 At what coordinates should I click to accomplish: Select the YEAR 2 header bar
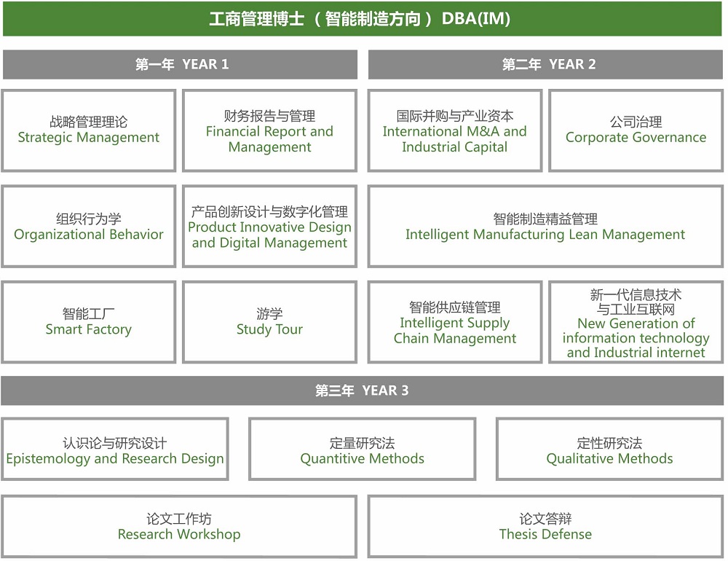[x=545, y=64]
